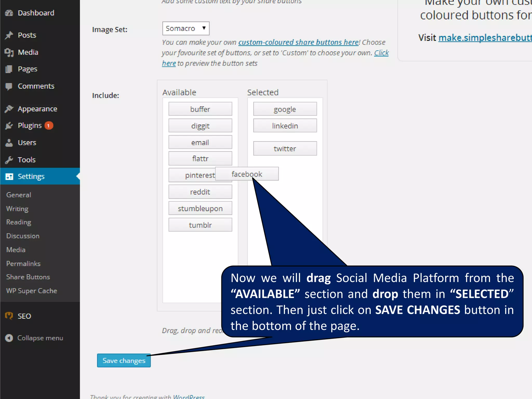
Task: Open the Permalinks settings page
Action: 23,263
